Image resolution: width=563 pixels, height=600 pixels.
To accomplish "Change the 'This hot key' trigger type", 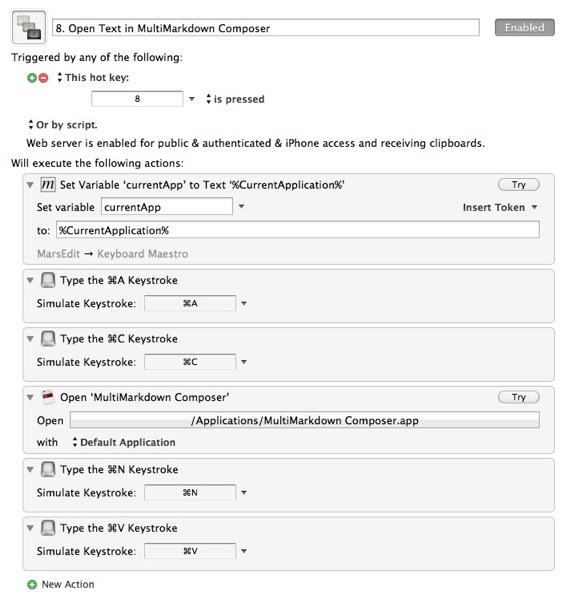I will pyautogui.click(x=93, y=78).
